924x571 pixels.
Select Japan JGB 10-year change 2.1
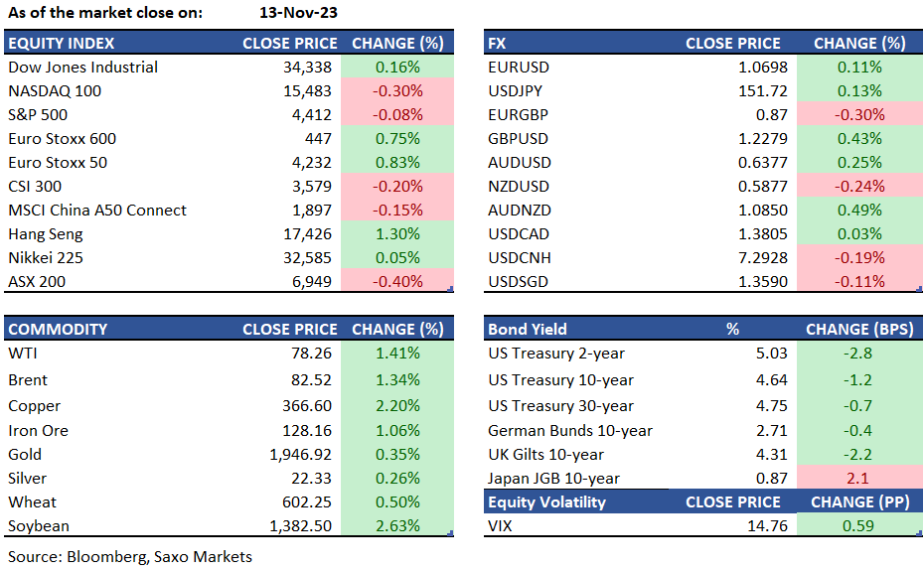859,479
